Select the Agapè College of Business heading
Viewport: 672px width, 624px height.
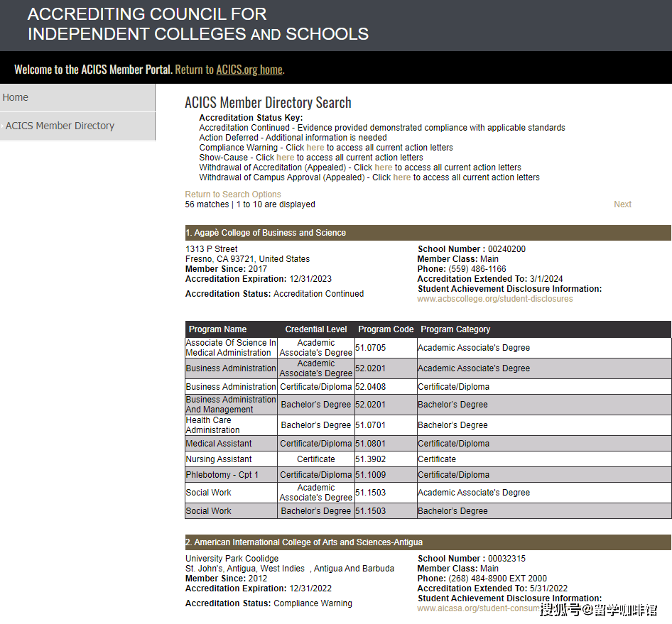pos(266,233)
